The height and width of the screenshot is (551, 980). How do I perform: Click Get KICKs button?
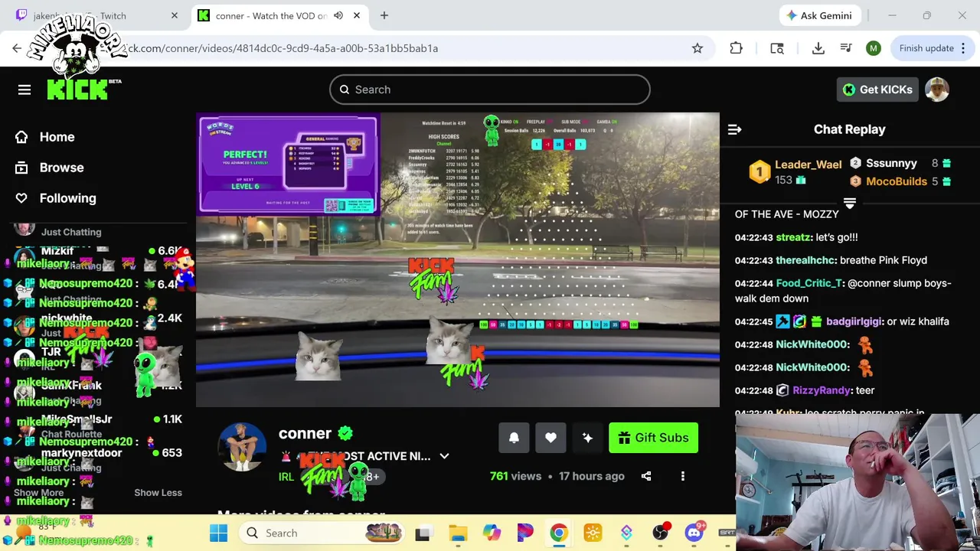pos(877,90)
